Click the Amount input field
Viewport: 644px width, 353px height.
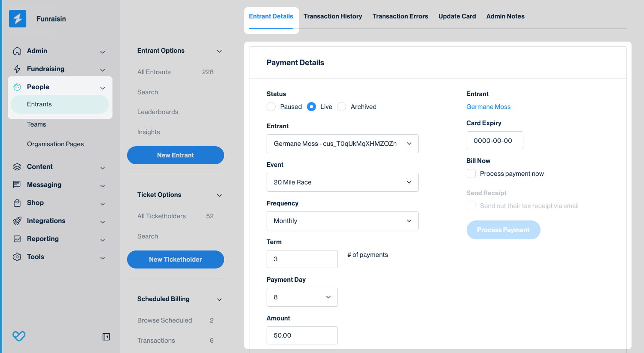tap(302, 335)
